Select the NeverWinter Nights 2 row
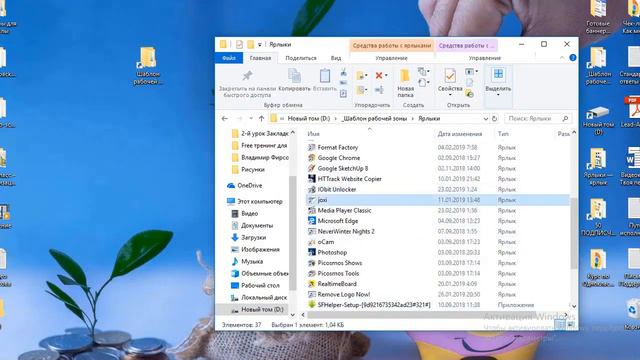The image size is (640, 360). coord(438,231)
